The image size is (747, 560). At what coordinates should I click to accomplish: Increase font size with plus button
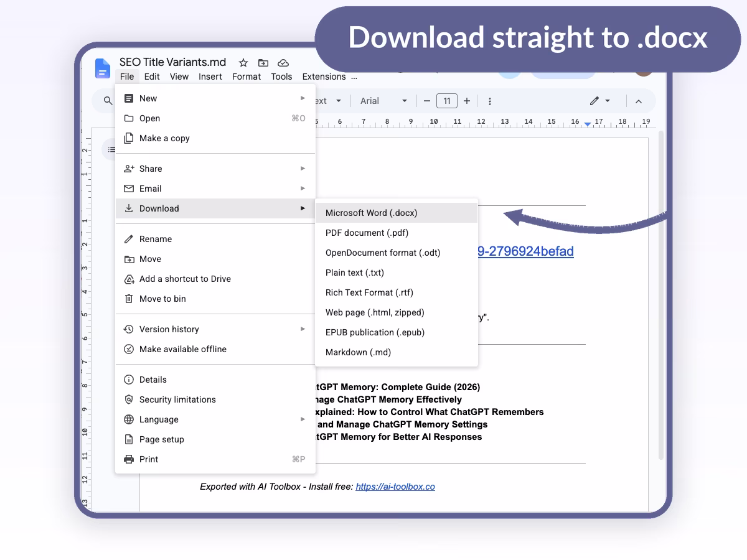[x=467, y=101]
